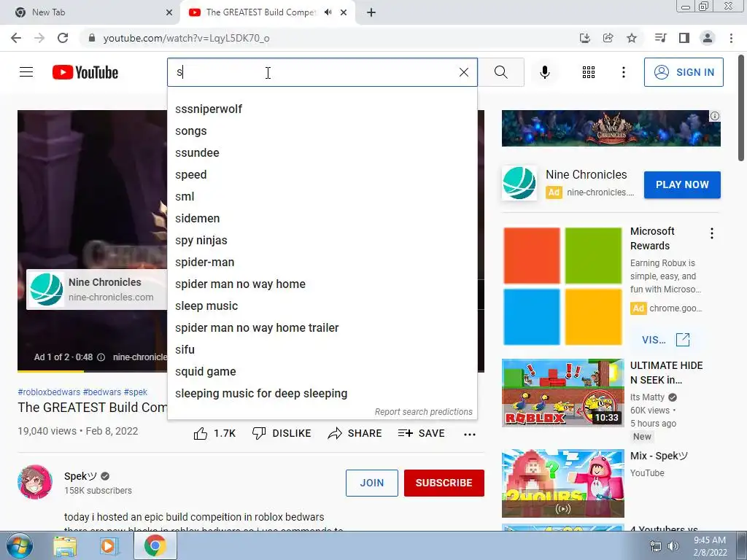This screenshot has height=560, width=747.
Task: Open the Mix - Spek playlist thumbnail
Action: click(x=562, y=483)
